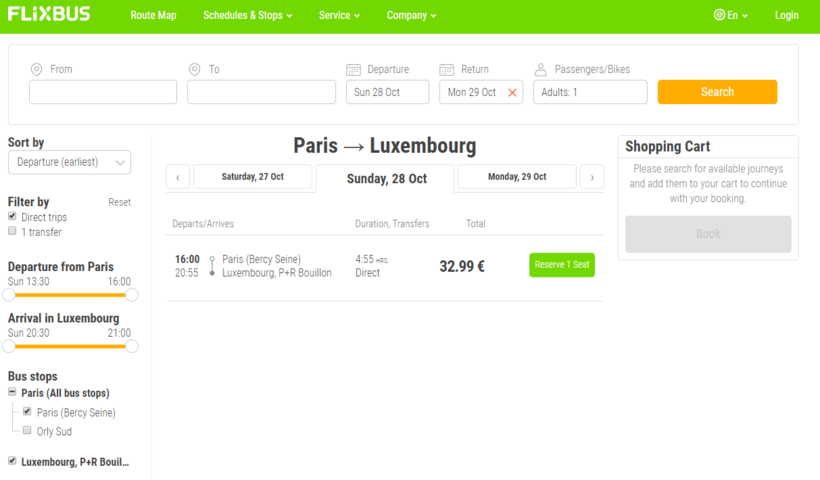
Task: Collapse Paris (All bus stops) tree
Action: (12, 393)
